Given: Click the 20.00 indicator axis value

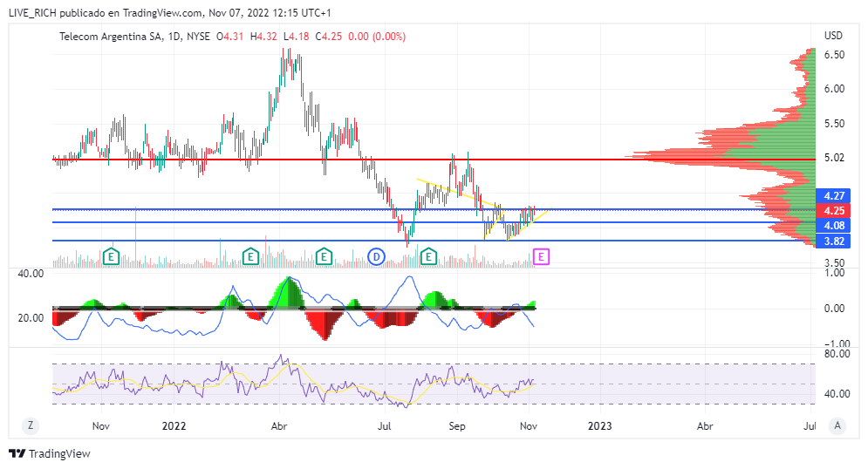Looking at the screenshot, I should (31, 318).
